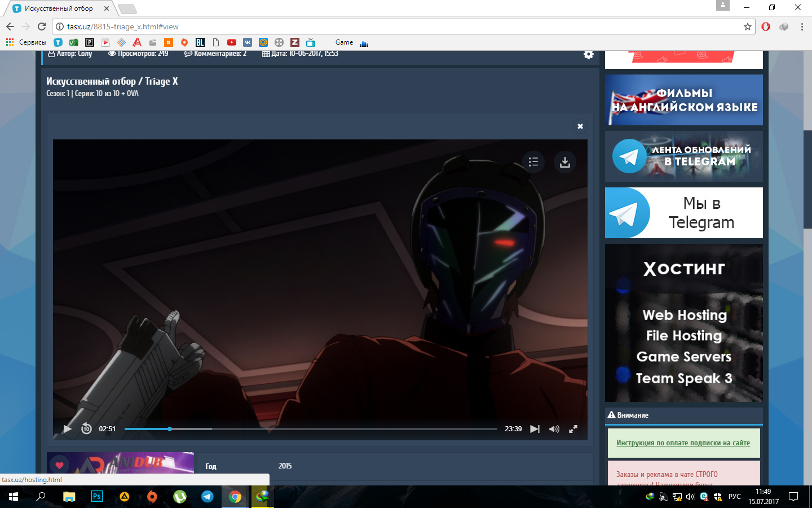Switch to 'Искусственный отбор' browser tab
812x508 pixels.
coord(59,8)
